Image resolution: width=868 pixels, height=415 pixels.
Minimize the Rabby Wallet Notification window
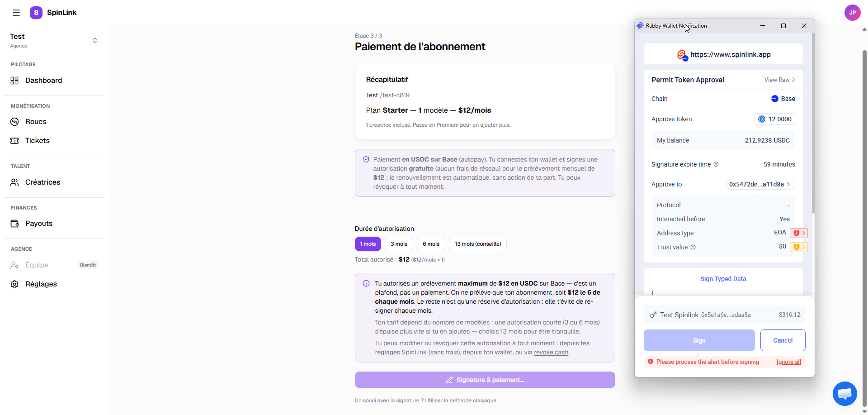[763, 26]
